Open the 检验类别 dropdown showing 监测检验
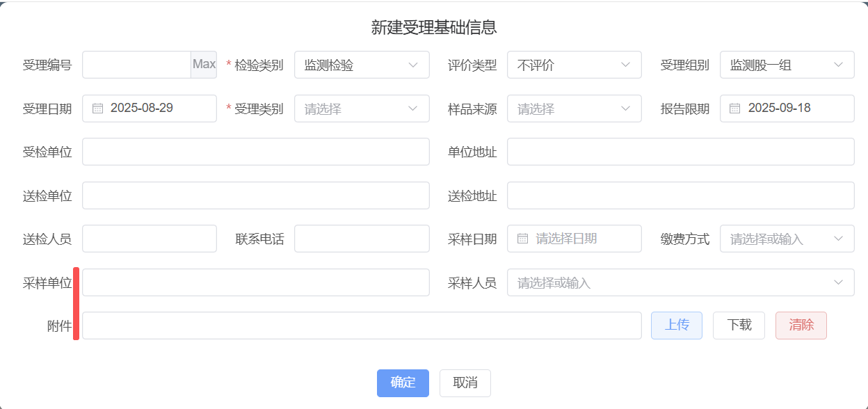This screenshot has height=409, width=868. [362, 65]
